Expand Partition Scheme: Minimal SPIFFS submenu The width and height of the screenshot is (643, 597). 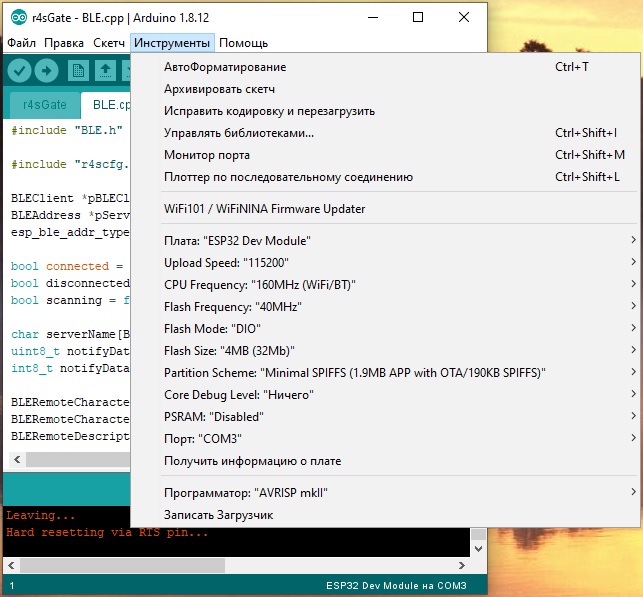(x=385, y=373)
